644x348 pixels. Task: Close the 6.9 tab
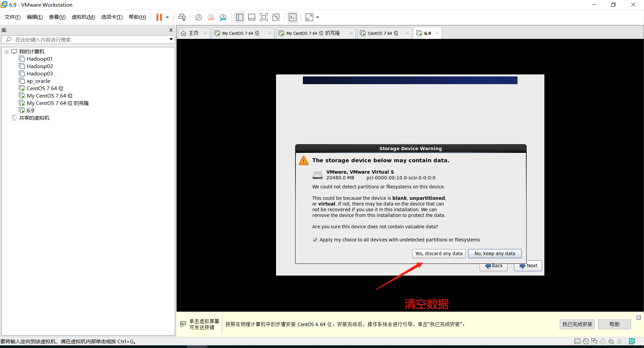[x=437, y=33]
